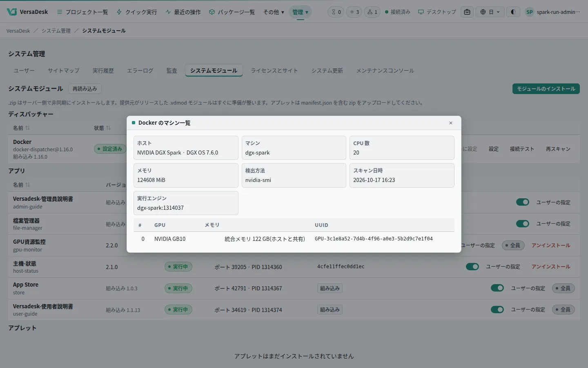Open the hourglass pending counter showing 0
This screenshot has width=588, height=368.
[336, 12]
